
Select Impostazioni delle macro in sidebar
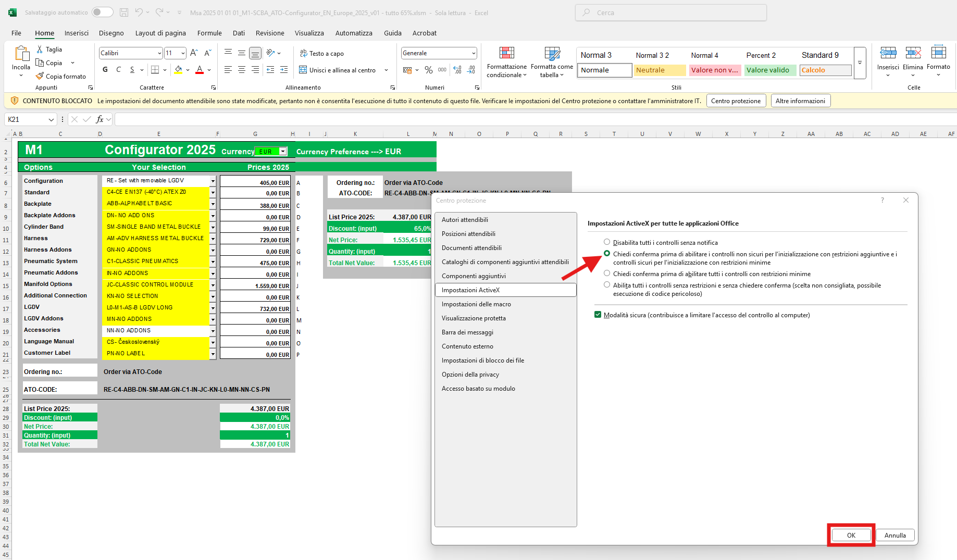(x=476, y=304)
